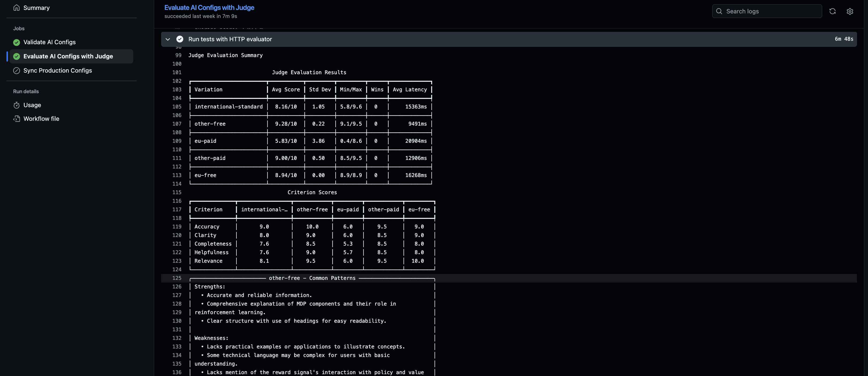Viewport: 868px width, 376px height.
Task: Open the log settings gear menu
Action: 850,11
